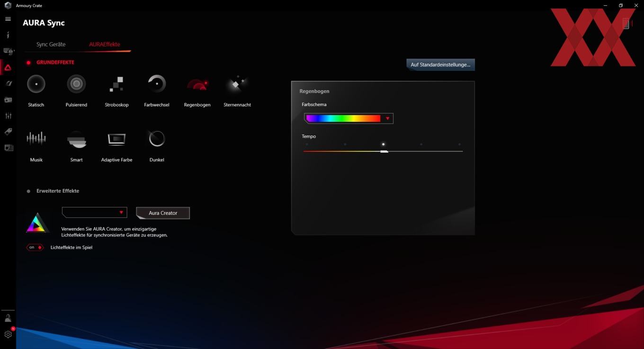644x349 pixels.
Task: Open the hamburger menu in the sidebar
Action: click(8, 19)
